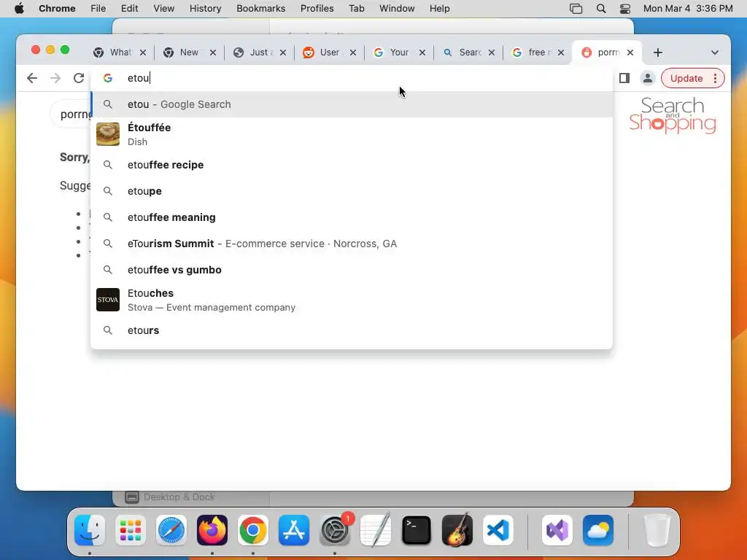Open Launchpad from the Dock
747x560 pixels.
tap(131, 530)
